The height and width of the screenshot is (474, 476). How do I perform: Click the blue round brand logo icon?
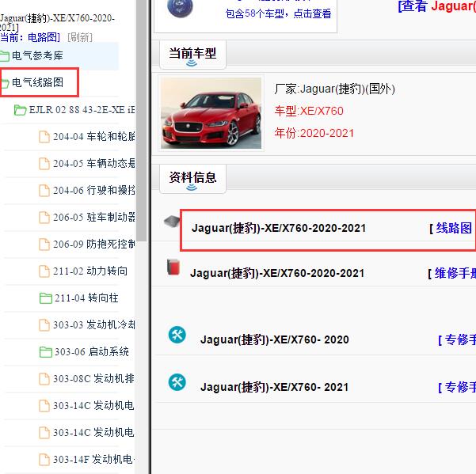[x=180, y=8]
